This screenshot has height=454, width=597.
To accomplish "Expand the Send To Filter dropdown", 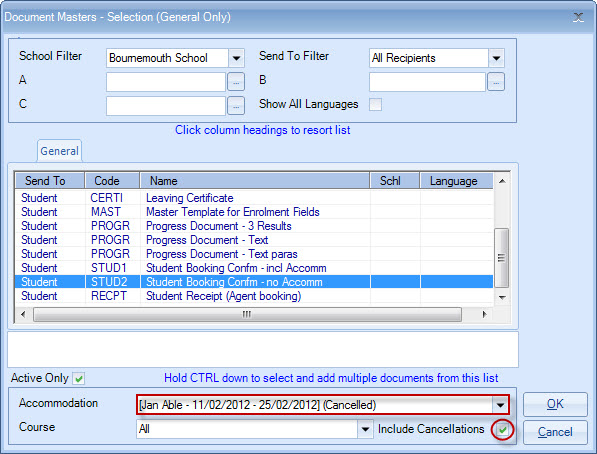I will (x=496, y=58).
